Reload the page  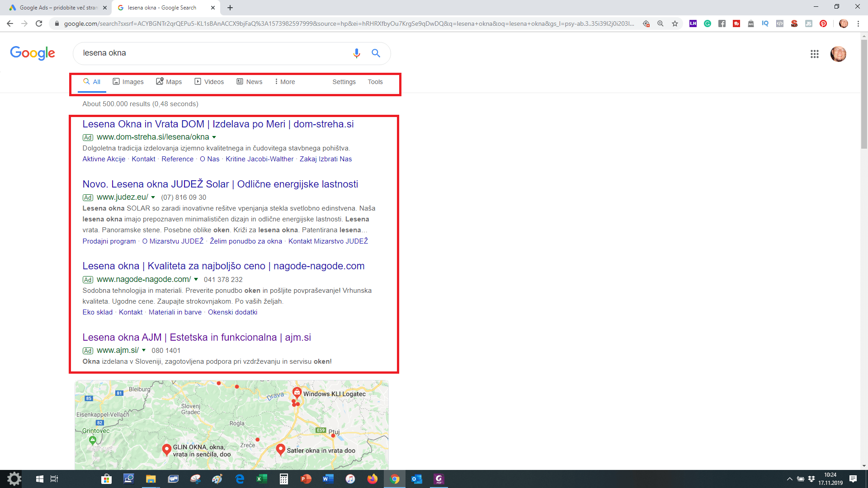39,23
